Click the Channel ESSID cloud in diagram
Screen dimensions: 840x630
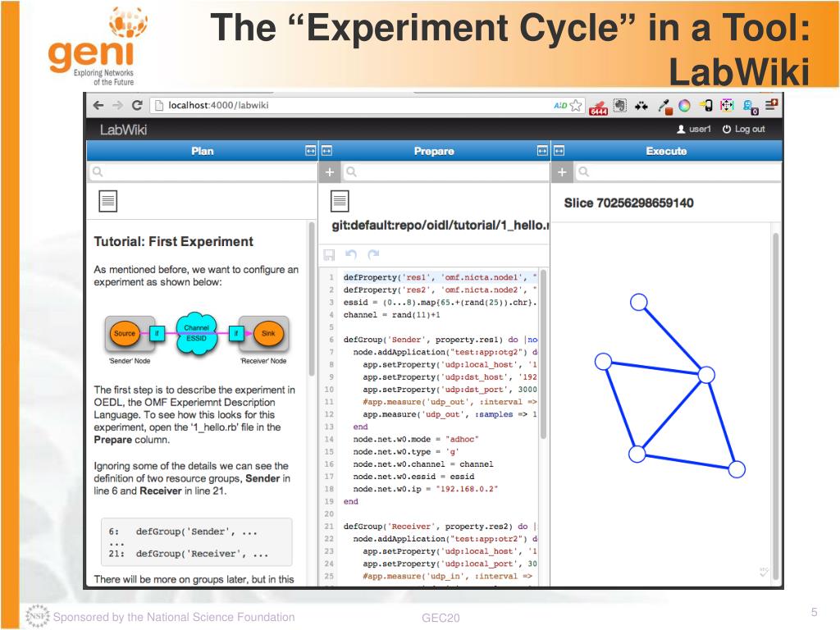(197, 333)
